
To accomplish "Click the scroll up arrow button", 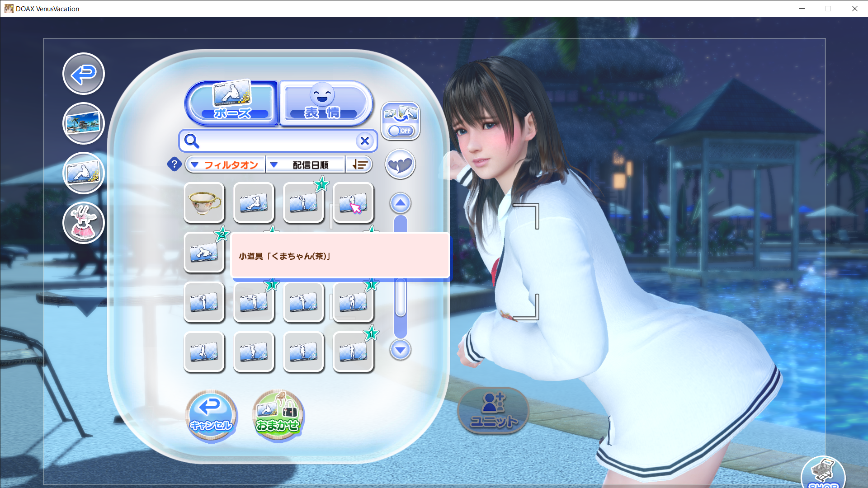I will 400,203.
